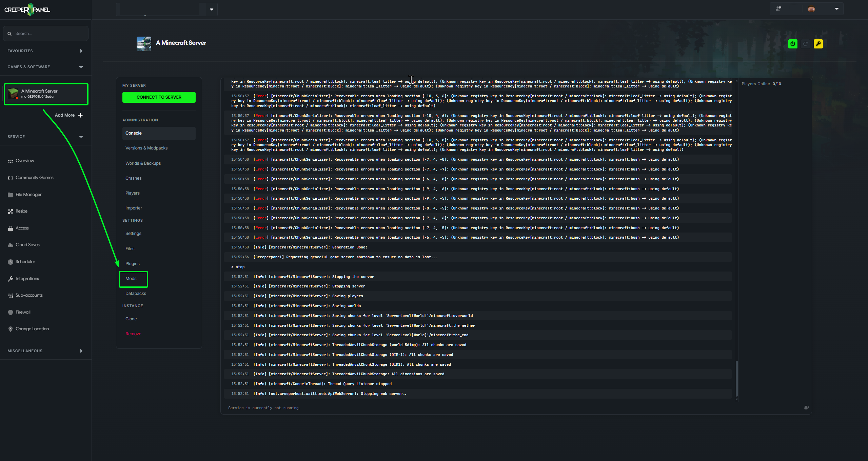The width and height of the screenshot is (868, 461).
Task: Select the Console tab
Action: [x=159, y=133]
